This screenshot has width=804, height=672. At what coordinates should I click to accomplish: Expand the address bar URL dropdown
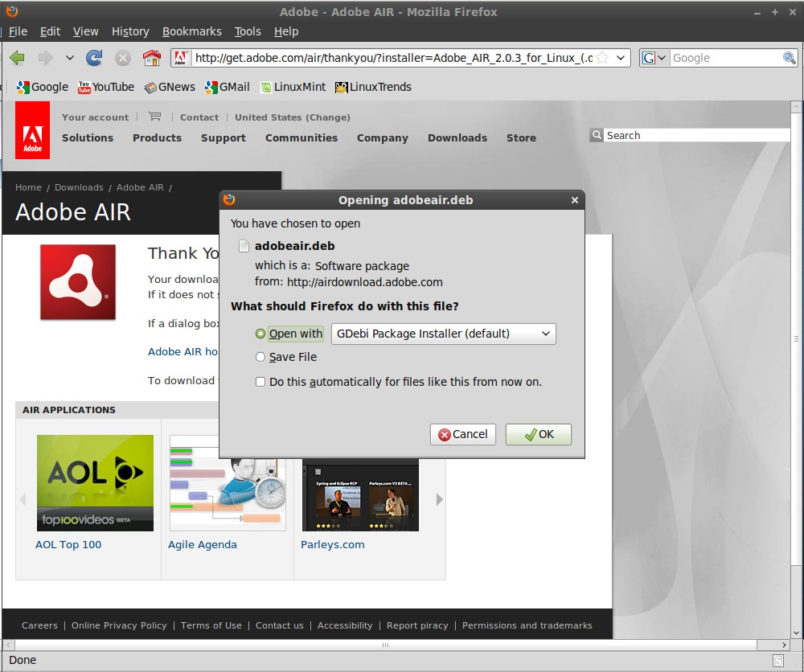[621, 58]
